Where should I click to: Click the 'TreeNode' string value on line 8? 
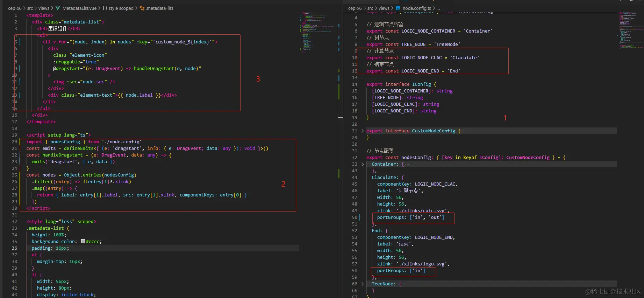click(447, 44)
